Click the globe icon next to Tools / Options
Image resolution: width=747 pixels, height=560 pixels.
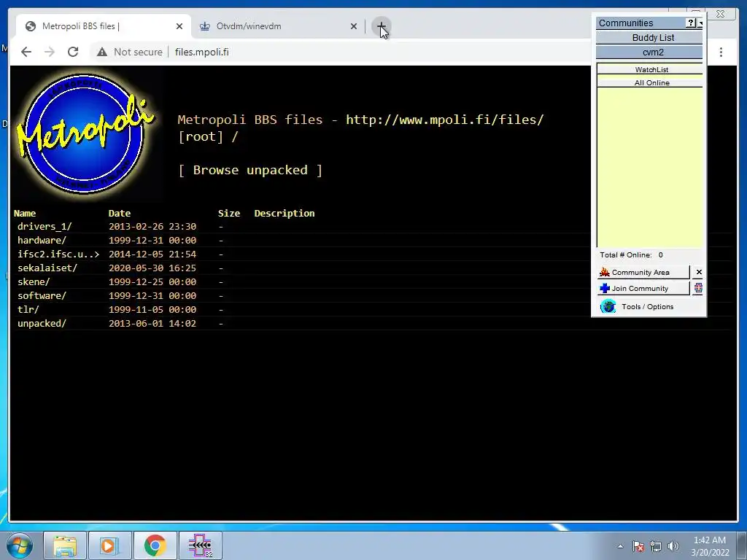tap(608, 306)
